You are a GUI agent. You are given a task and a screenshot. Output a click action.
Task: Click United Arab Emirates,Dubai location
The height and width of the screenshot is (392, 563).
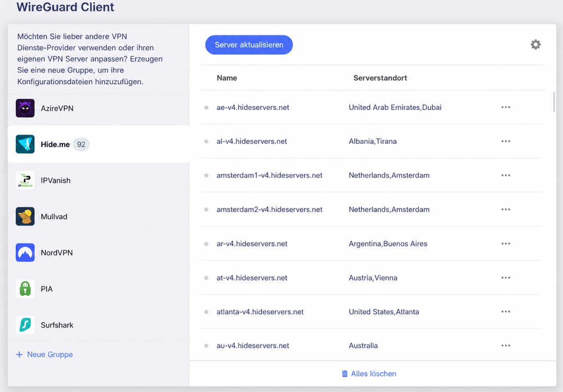click(x=395, y=107)
